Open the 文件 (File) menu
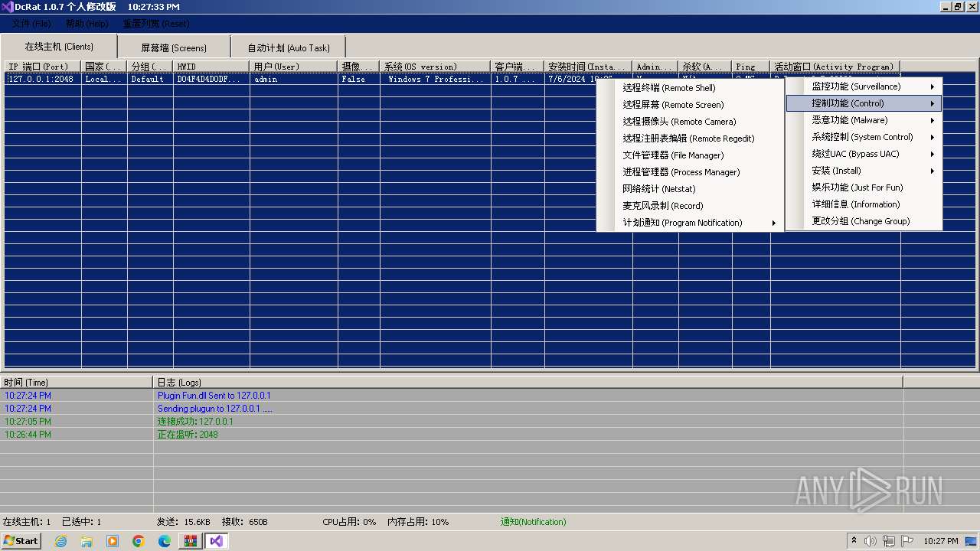Image resolution: width=980 pixels, height=551 pixels. [31, 24]
